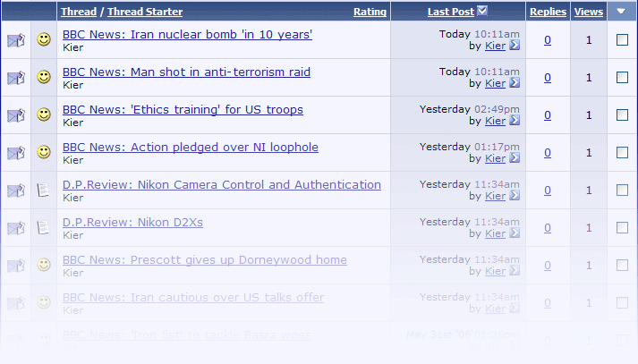638x364 pixels.
Task: Tick checkbox for Iran nuclear bomb thread
Action: (622, 40)
